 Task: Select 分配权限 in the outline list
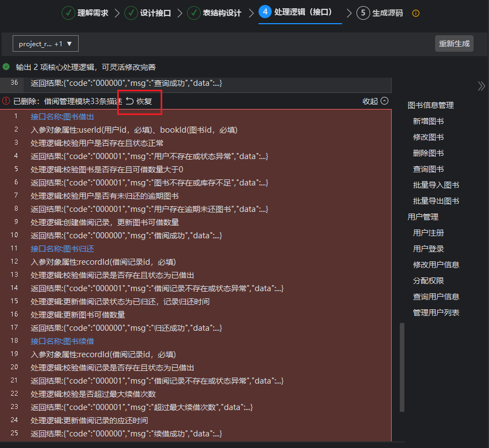pos(428,281)
